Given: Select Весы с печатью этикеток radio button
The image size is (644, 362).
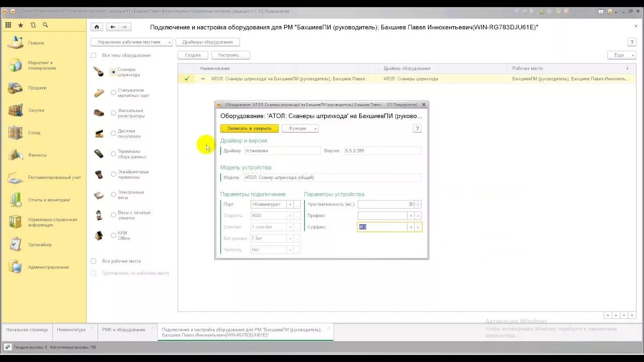Looking at the screenshot, I should point(114,215).
